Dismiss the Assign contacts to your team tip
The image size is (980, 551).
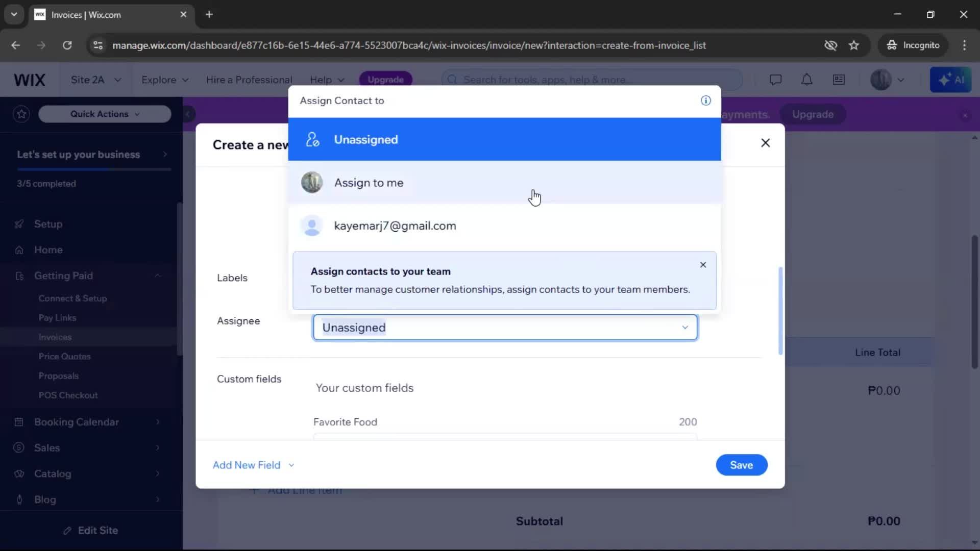tap(703, 265)
